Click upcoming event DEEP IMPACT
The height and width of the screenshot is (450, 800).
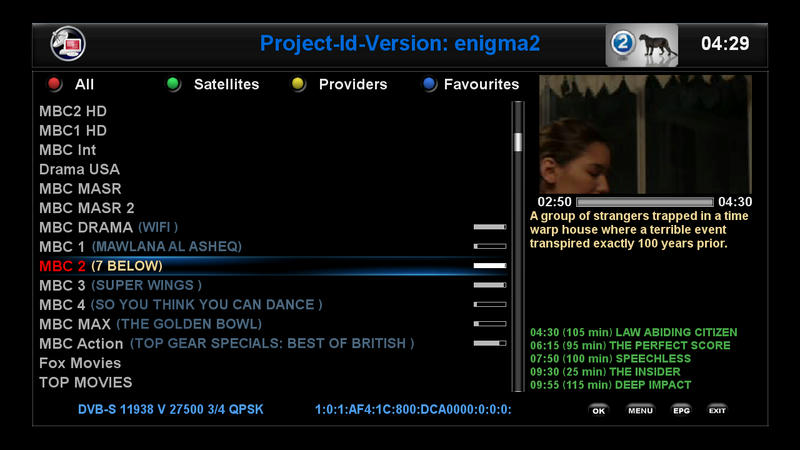(611, 385)
